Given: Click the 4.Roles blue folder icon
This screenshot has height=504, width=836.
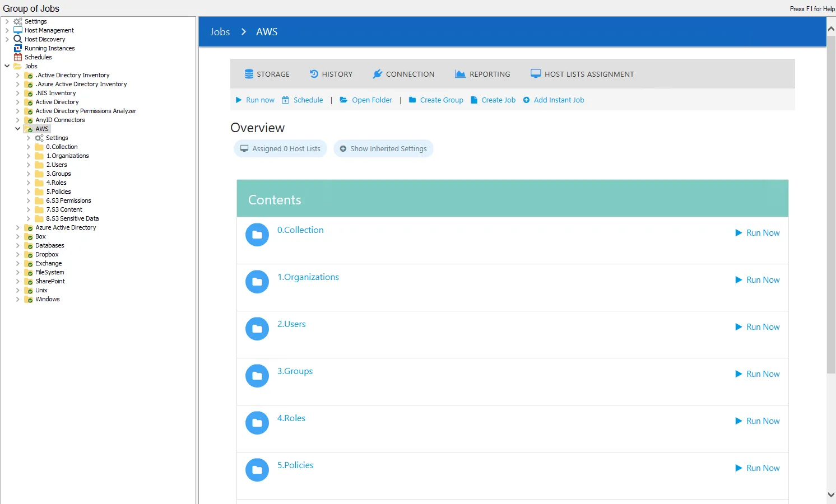Looking at the screenshot, I should pyautogui.click(x=257, y=423).
